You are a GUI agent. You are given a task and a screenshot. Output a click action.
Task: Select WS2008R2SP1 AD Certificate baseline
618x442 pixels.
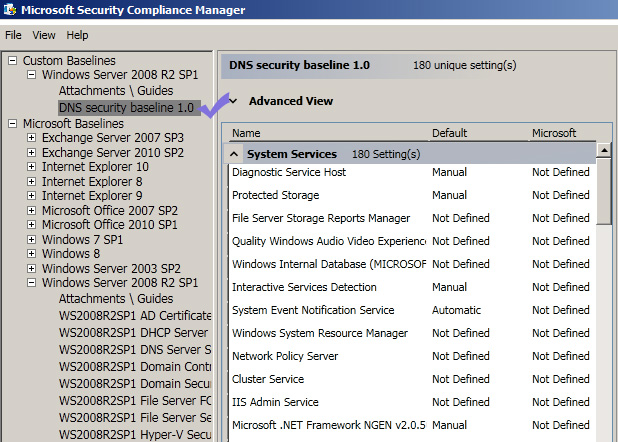135,316
